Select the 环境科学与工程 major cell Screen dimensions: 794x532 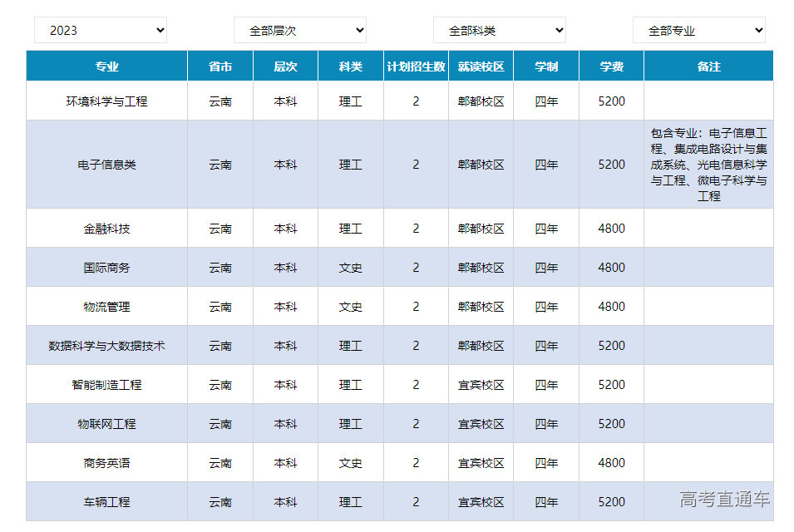(x=106, y=101)
